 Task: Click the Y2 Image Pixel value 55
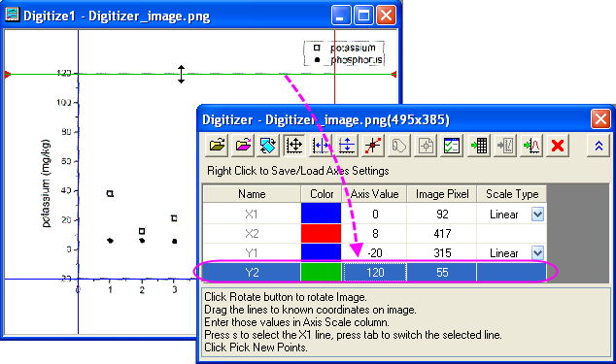coord(442,272)
